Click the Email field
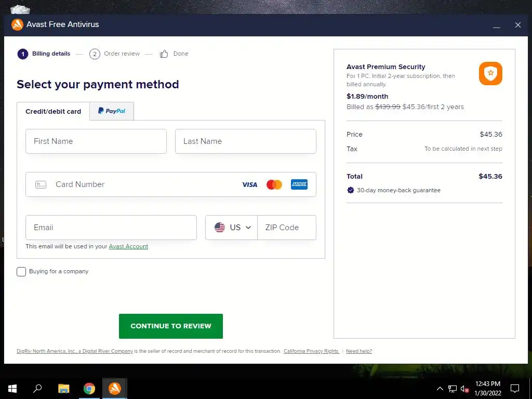The width and height of the screenshot is (532, 399). pos(111,228)
